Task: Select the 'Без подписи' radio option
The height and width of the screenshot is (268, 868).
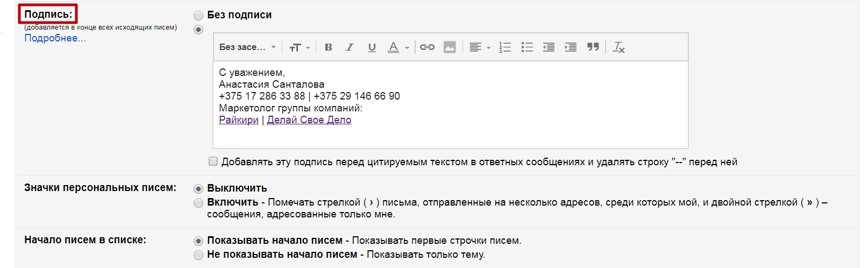Action: (198, 16)
